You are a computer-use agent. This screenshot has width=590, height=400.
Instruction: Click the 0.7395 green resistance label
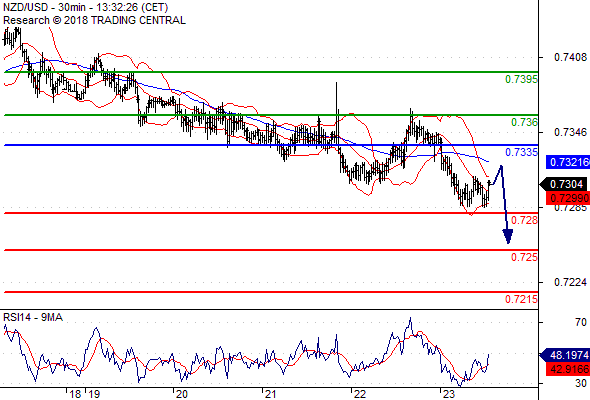(x=521, y=79)
